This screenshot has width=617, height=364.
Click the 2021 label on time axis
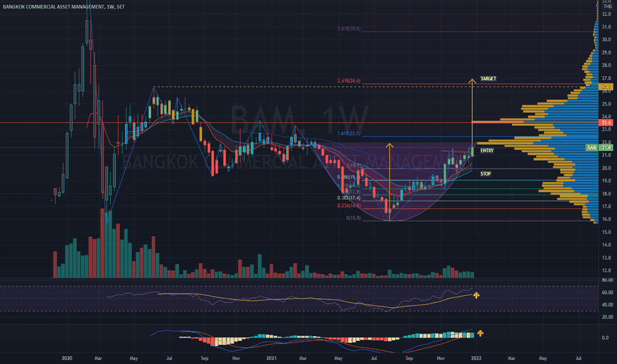[x=271, y=358]
